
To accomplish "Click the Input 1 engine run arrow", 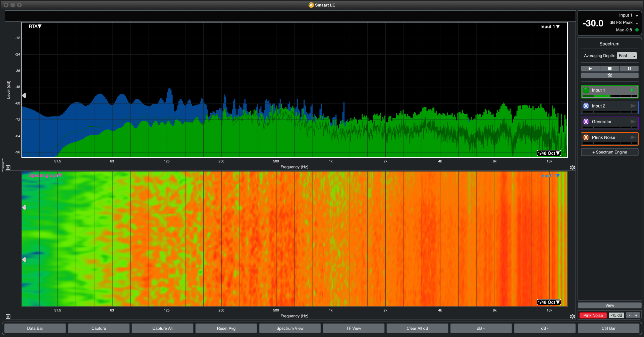I will pos(633,90).
